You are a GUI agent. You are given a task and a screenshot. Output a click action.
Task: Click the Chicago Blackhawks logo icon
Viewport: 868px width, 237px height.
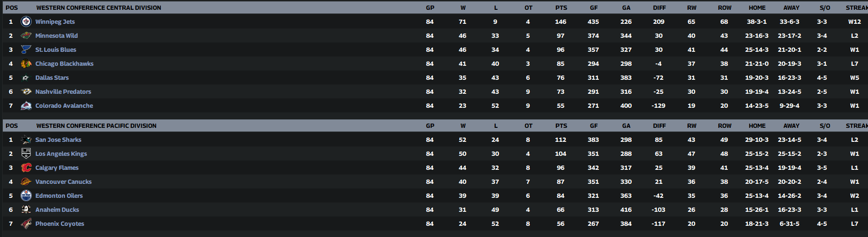pyautogui.click(x=26, y=63)
